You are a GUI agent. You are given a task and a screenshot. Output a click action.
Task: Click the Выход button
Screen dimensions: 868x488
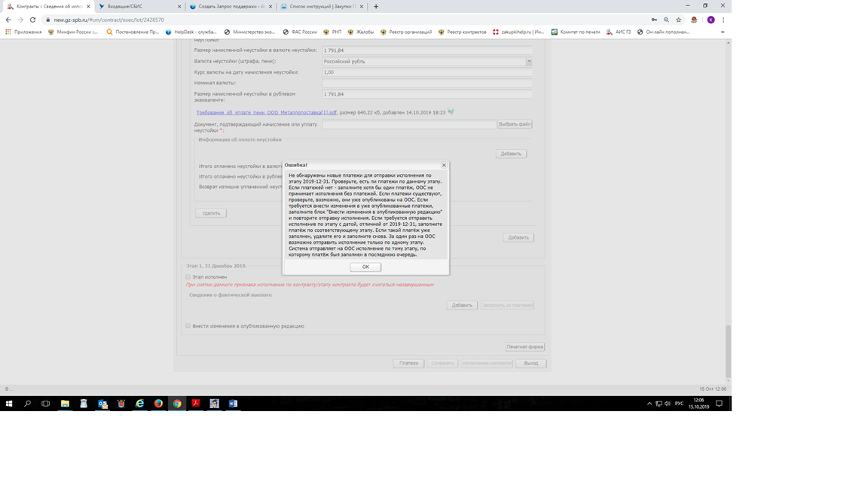531,364
